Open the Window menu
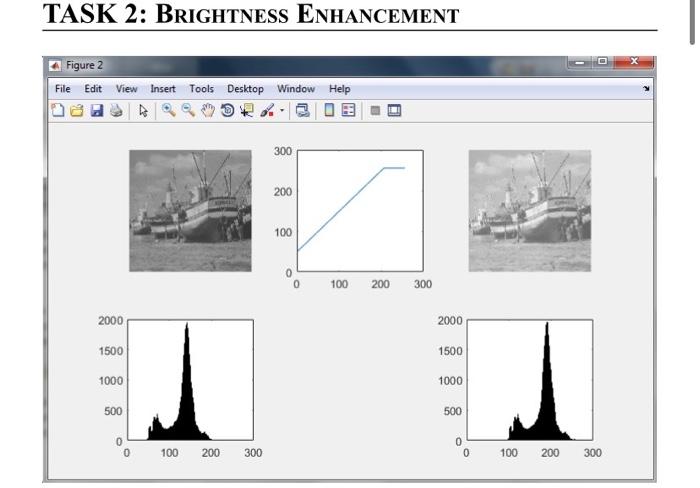The image size is (700, 488). point(296,89)
